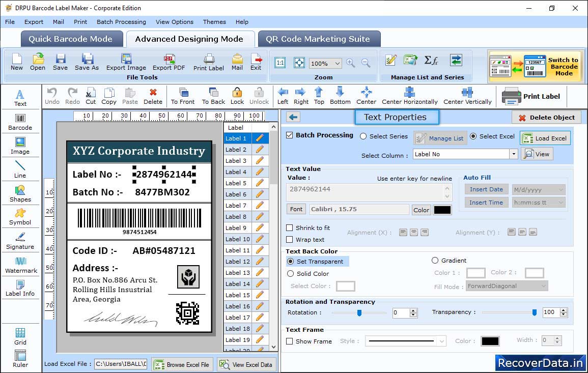Enable Wrap text option
The image size is (588, 373).
pos(290,240)
